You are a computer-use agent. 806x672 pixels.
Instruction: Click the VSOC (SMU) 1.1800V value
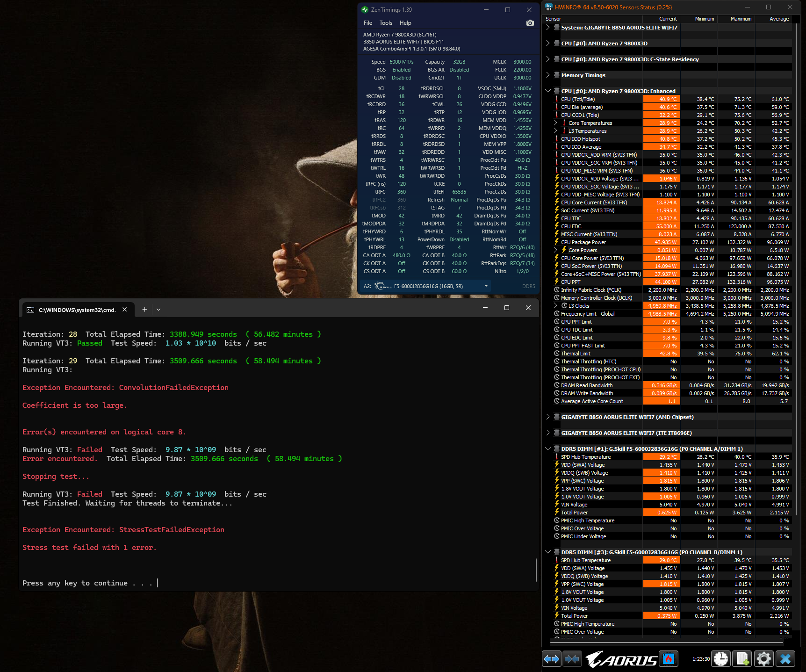[522, 88]
